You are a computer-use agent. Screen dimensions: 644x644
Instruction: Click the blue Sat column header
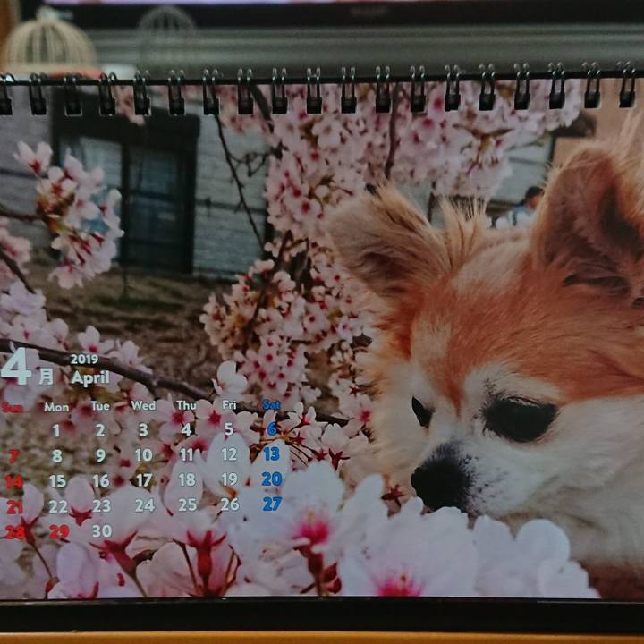pos(271,404)
